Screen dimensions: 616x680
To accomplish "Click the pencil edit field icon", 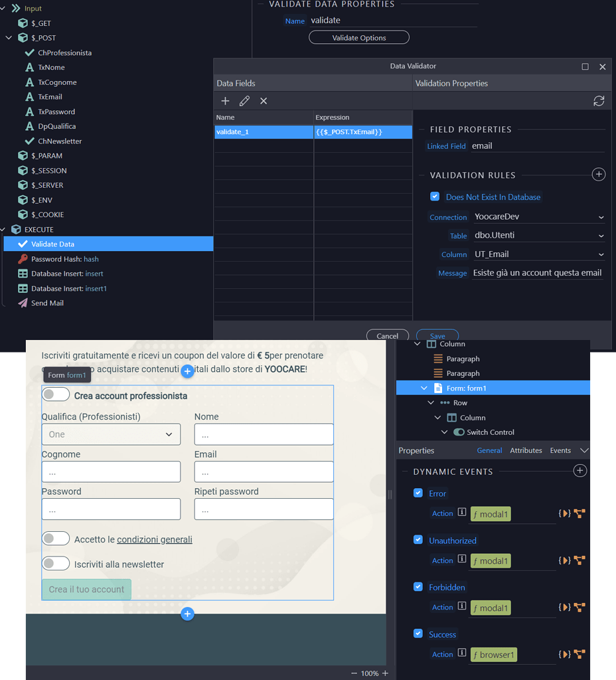I will click(244, 101).
